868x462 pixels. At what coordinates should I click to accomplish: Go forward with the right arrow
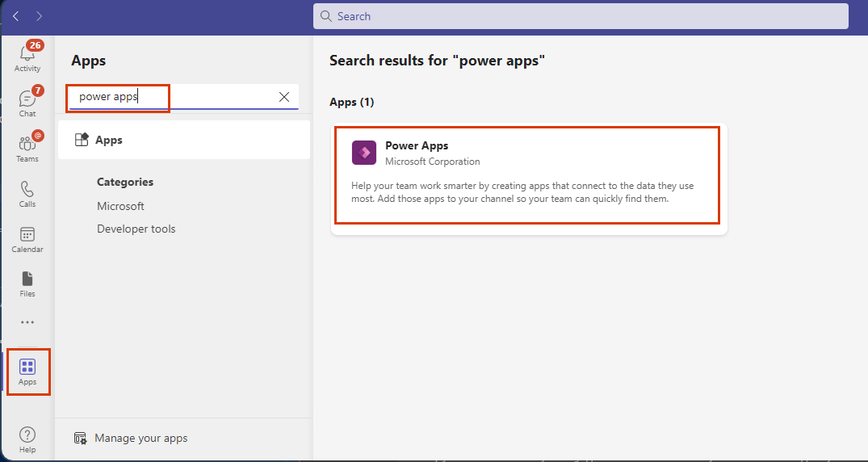tap(39, 17)
